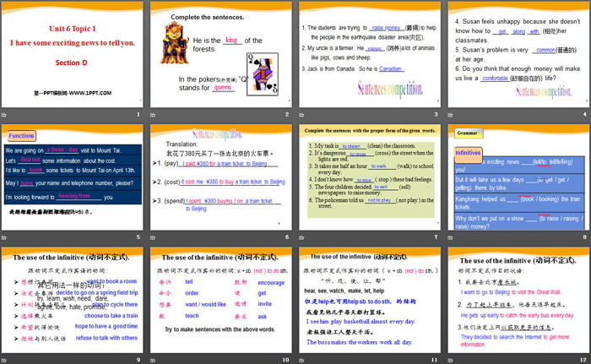Click animation star icon under slide 9

click(3, 361)
